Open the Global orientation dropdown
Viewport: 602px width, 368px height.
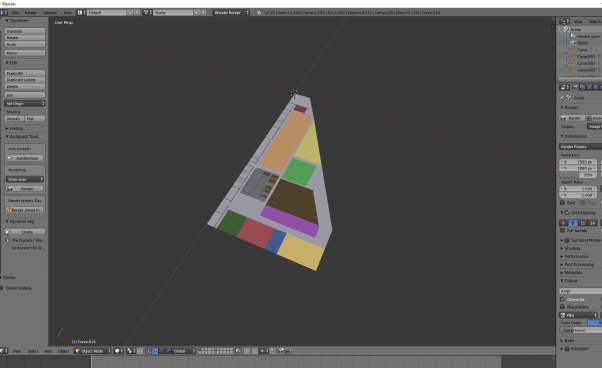(184, 351)
